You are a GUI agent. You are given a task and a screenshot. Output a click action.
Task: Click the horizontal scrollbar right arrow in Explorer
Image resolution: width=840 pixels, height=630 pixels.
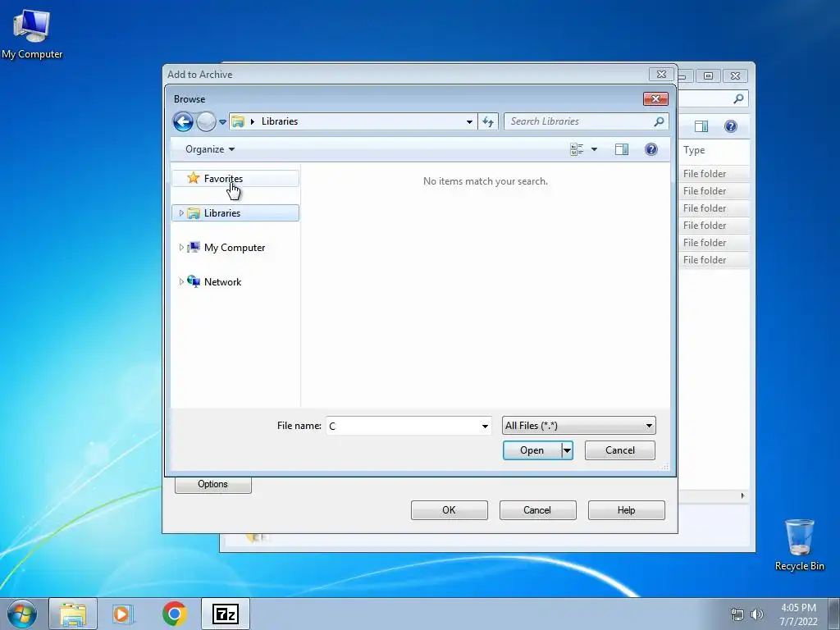(742, 495)
